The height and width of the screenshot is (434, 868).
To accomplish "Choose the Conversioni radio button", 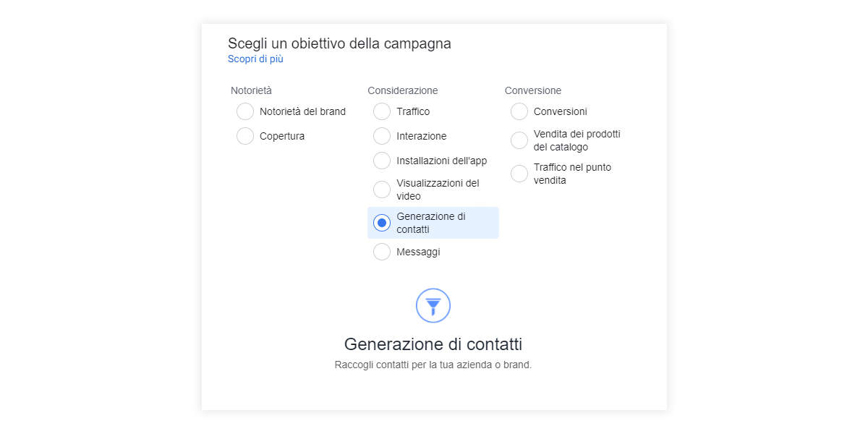I will [519, 111].
